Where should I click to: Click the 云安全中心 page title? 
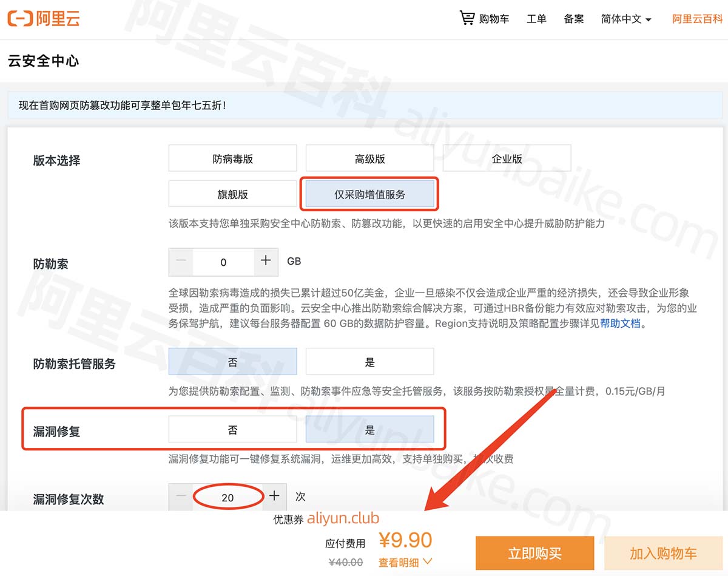(44, 61)
